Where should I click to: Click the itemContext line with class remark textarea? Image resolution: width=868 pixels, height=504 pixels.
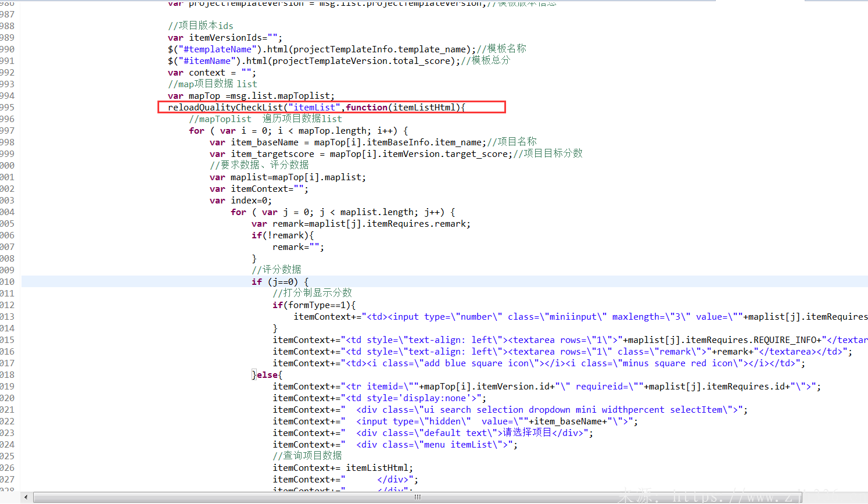(x=562, y=351)
